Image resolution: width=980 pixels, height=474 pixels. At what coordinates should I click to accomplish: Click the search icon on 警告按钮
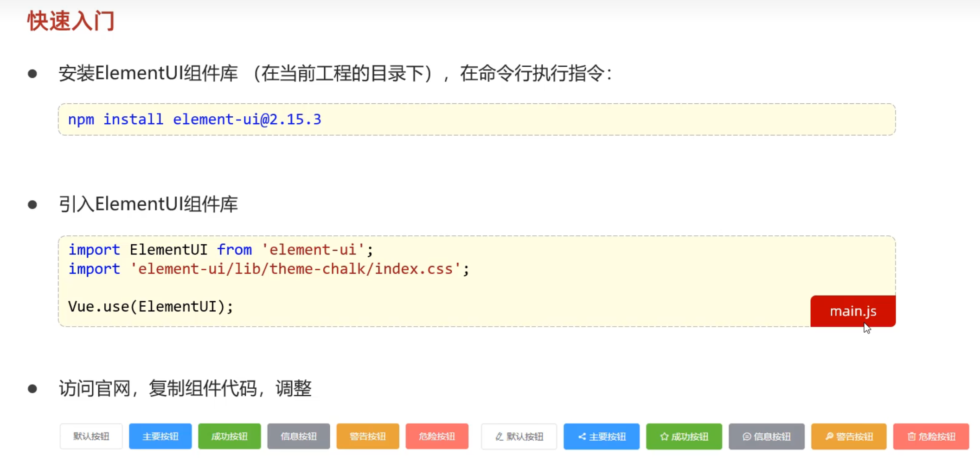coord(829,436)
